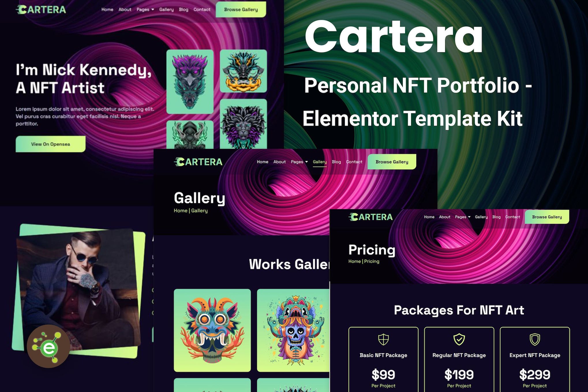This screenshot has height=392, width=588.
Task: Click the Cartera logo on Pricing page
Action: click(370, 217)
